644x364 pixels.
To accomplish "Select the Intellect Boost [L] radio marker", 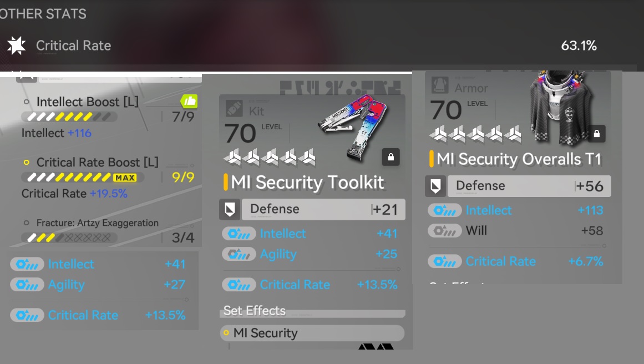I will pyautogui.click(x=26, y=102).
